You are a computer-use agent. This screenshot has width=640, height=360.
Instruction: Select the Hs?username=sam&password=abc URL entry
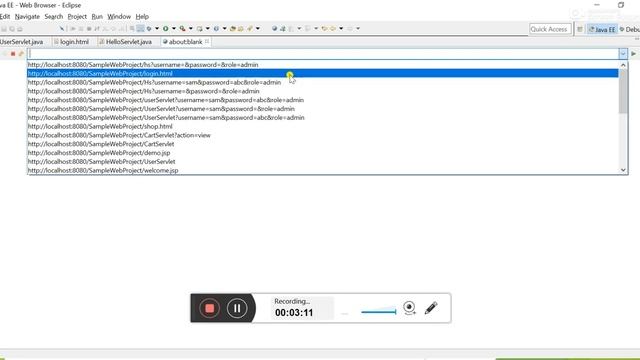[x=323, y=82]
